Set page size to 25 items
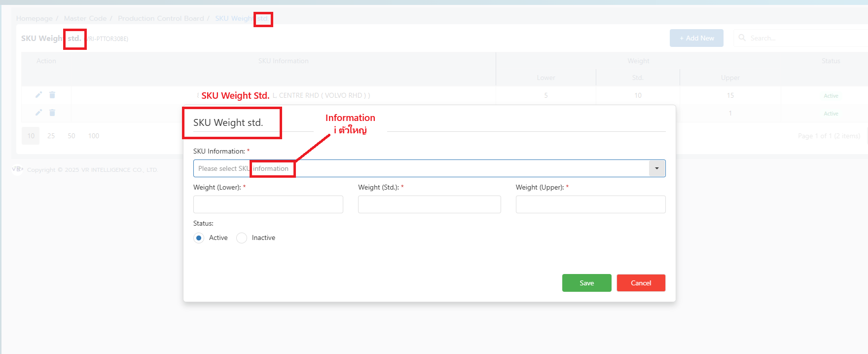This screenshot has width=868, height=354. [x=51, y=136]
